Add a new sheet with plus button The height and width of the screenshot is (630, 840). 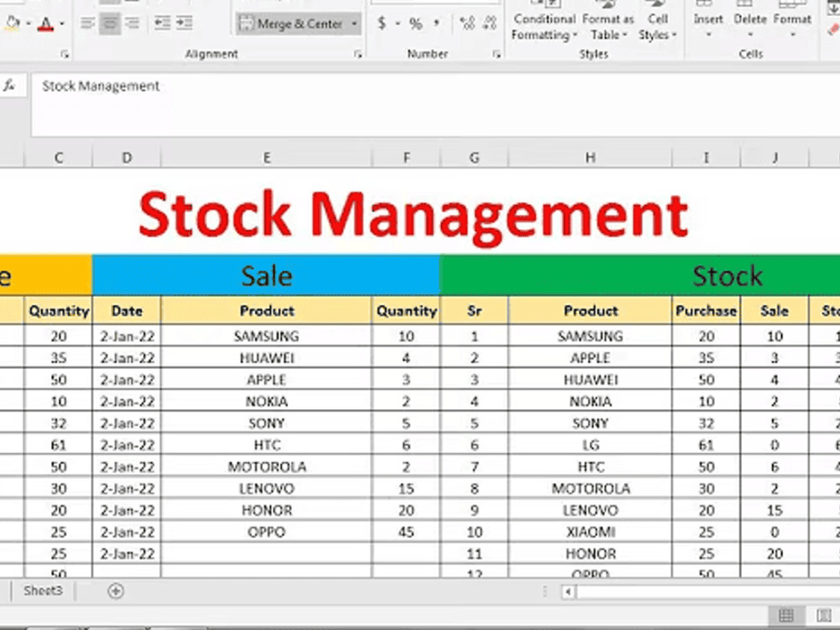coord(116,591)
